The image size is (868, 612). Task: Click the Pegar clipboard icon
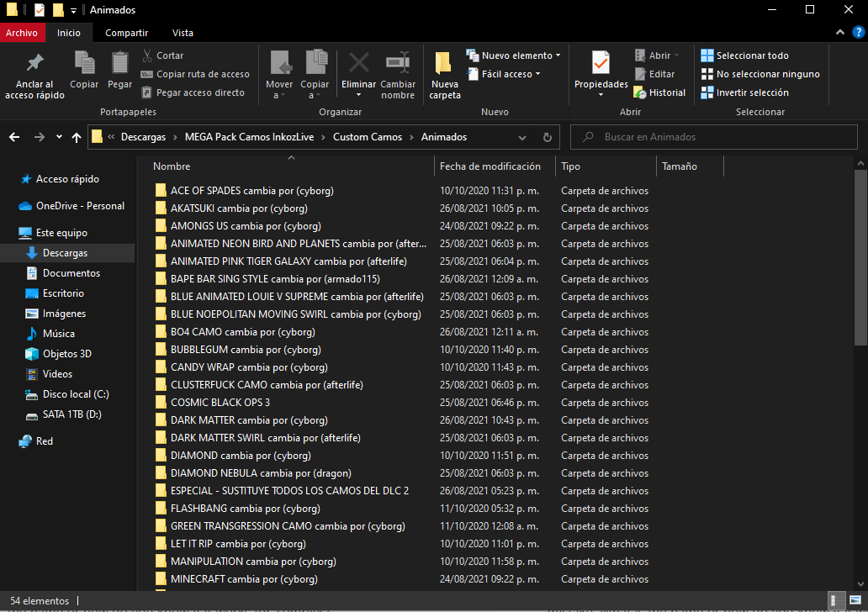click(x=119, y=62)
